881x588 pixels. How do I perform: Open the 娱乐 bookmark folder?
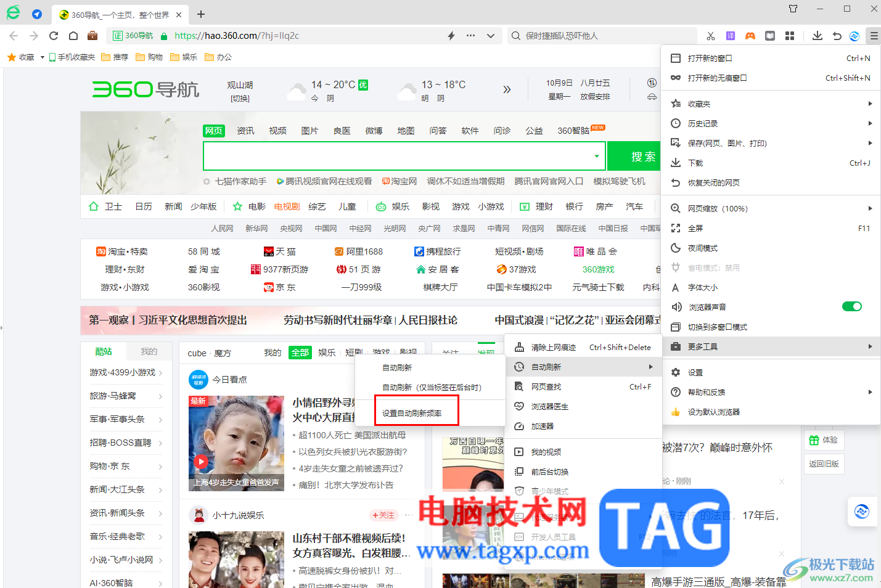tap(184, 57)
